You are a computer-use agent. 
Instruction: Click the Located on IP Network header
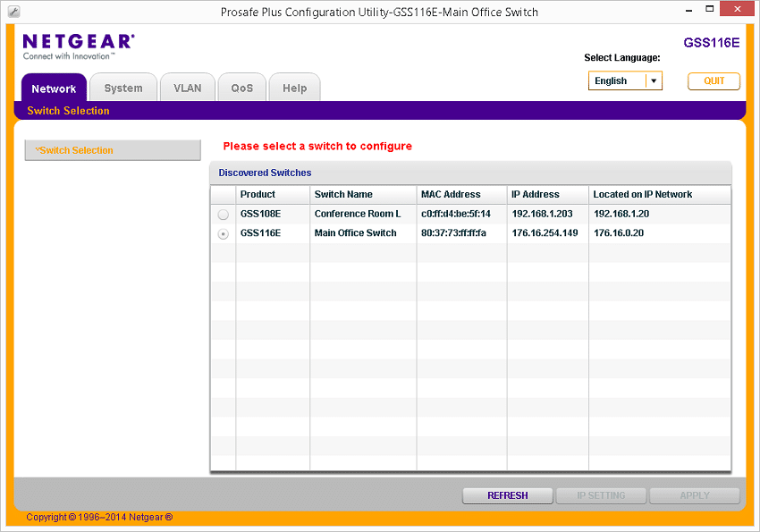coord(659,194)
